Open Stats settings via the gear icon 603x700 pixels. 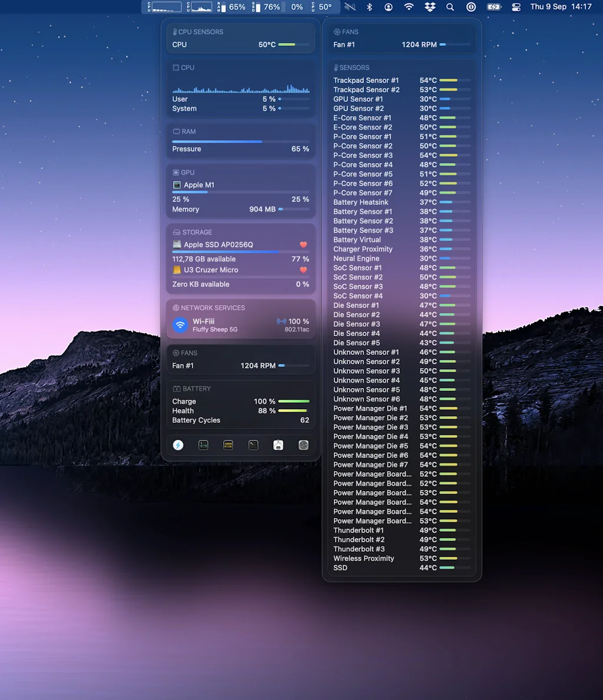(x=303, y=445)
